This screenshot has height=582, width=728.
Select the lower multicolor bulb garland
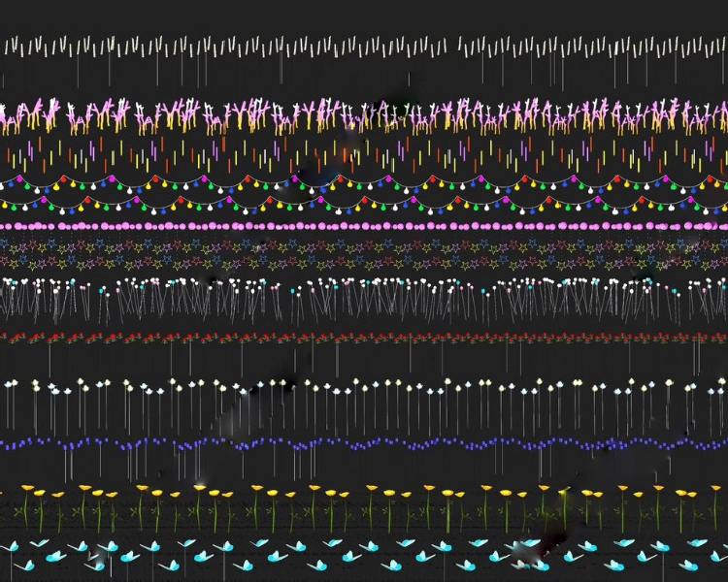(x=364, y=203)
